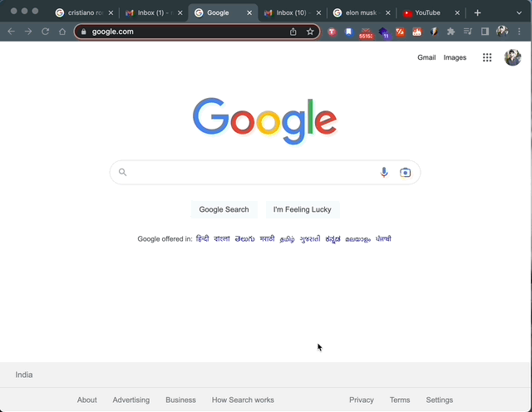This screenshot has height=412, width=532.
Task: Open a new tab with plus button
Action: coord(477,13)
